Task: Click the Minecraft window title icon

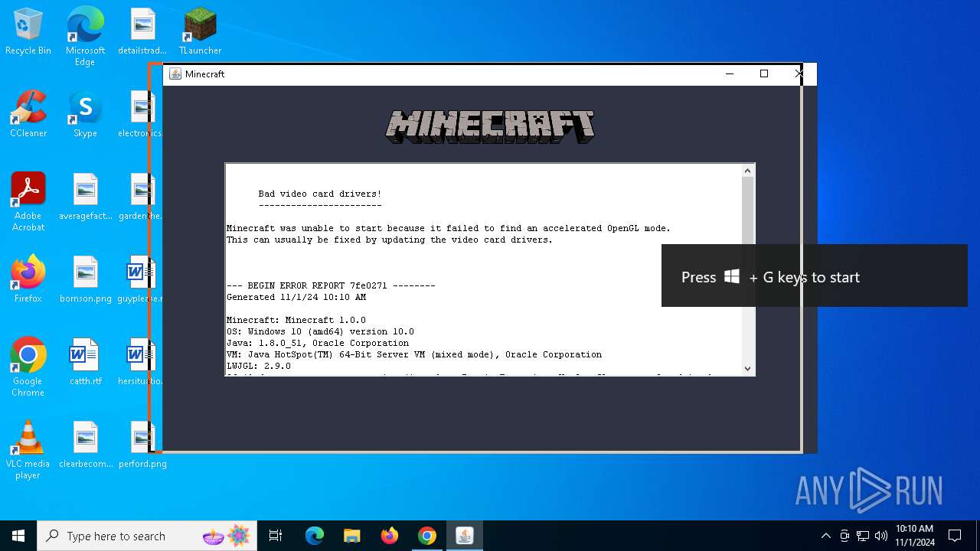Action: click(175, 73)
